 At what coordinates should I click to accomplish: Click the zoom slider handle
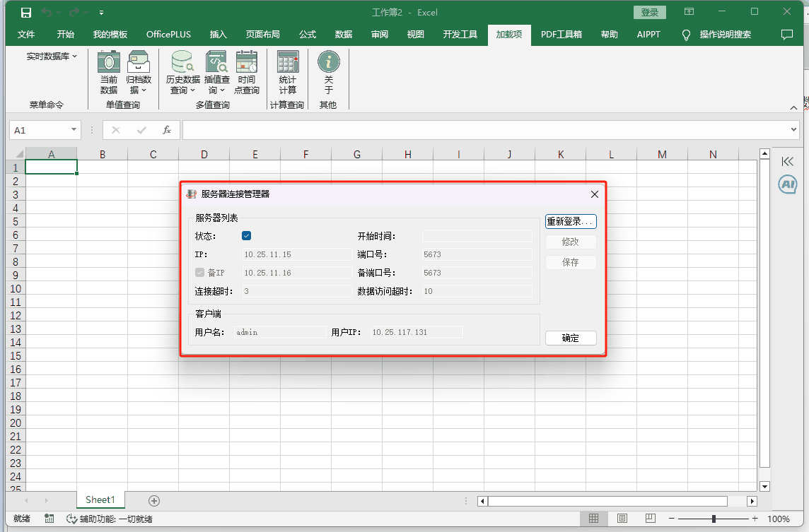tap(714, 519)
